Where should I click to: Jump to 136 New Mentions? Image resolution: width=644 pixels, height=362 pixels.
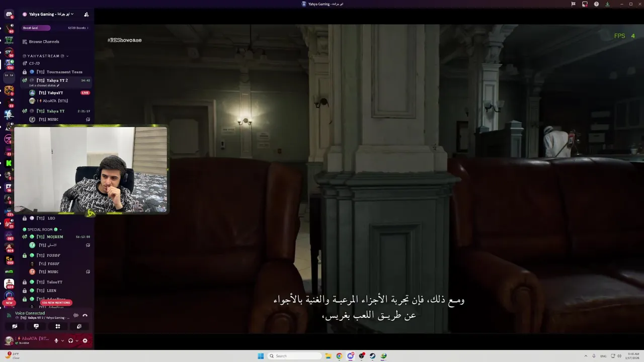point(56,303)
